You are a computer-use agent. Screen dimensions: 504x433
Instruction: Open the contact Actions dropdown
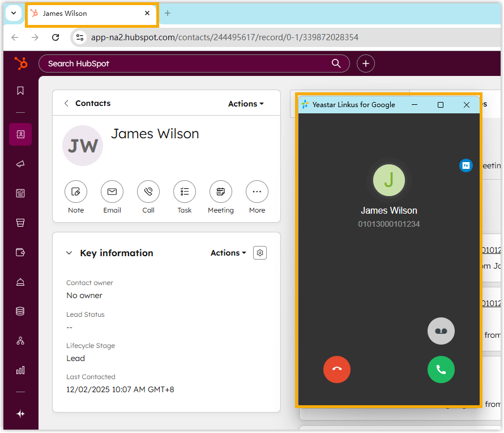coord(246,104)
